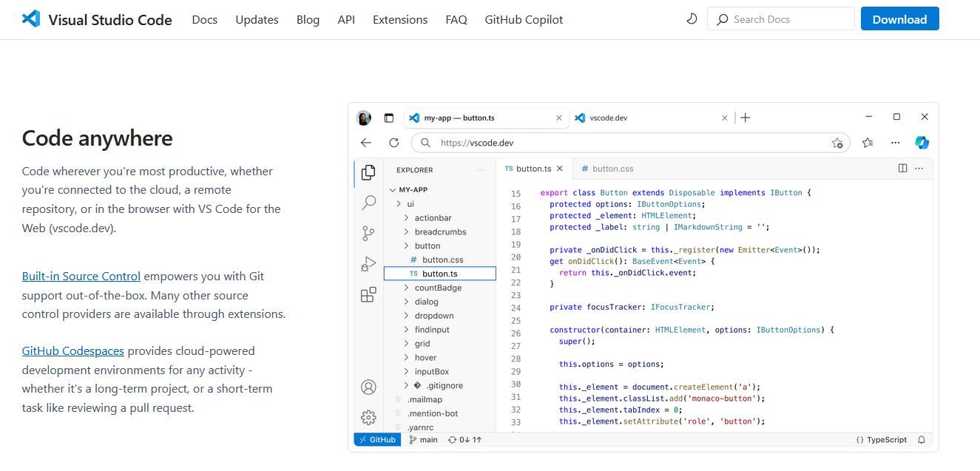Click the browser tab actions icon
Screen dimensions: 980x471
tap(389, 118)
